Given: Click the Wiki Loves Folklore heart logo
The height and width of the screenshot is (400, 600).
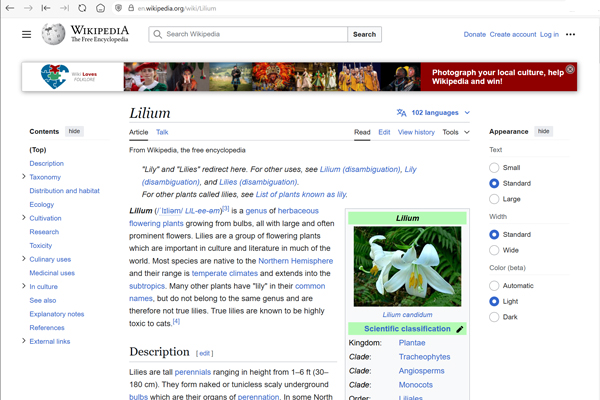Looking at the screenshot, I should pyautogui.click(x=55, y=76).
